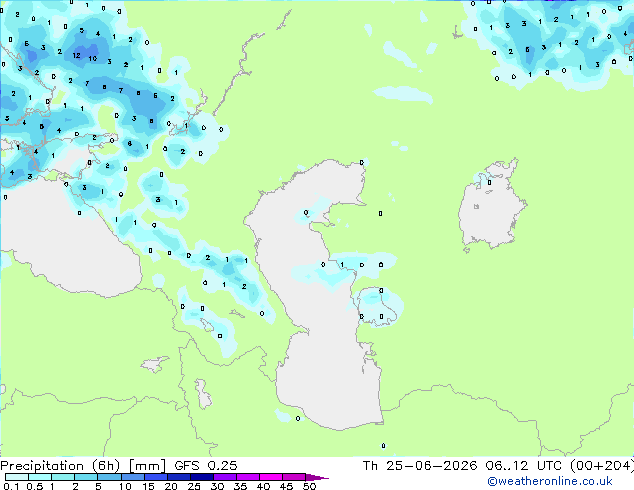This screenshot has height=490, width=634.
Task: Click the 35–40 mm magenta legend swatch
Action: tap(247, 477)
